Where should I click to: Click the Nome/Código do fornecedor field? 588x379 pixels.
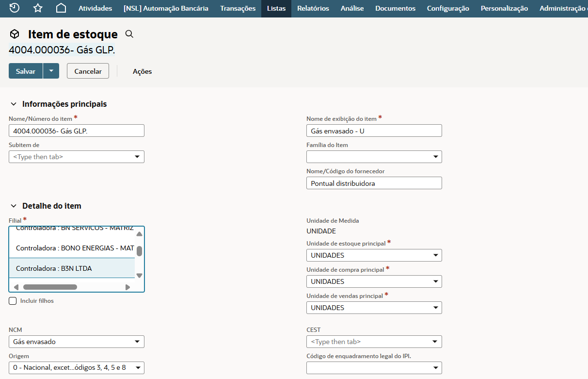(374, 183)
